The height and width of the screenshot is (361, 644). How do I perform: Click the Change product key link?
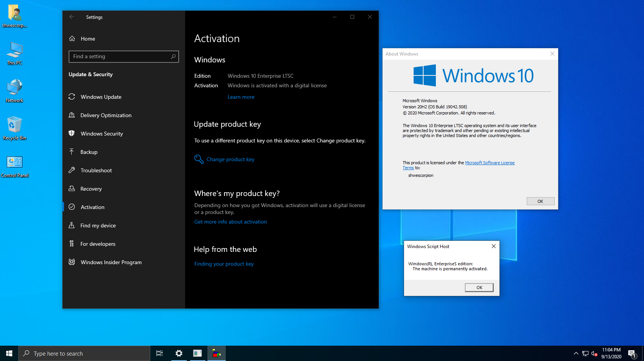230,159
